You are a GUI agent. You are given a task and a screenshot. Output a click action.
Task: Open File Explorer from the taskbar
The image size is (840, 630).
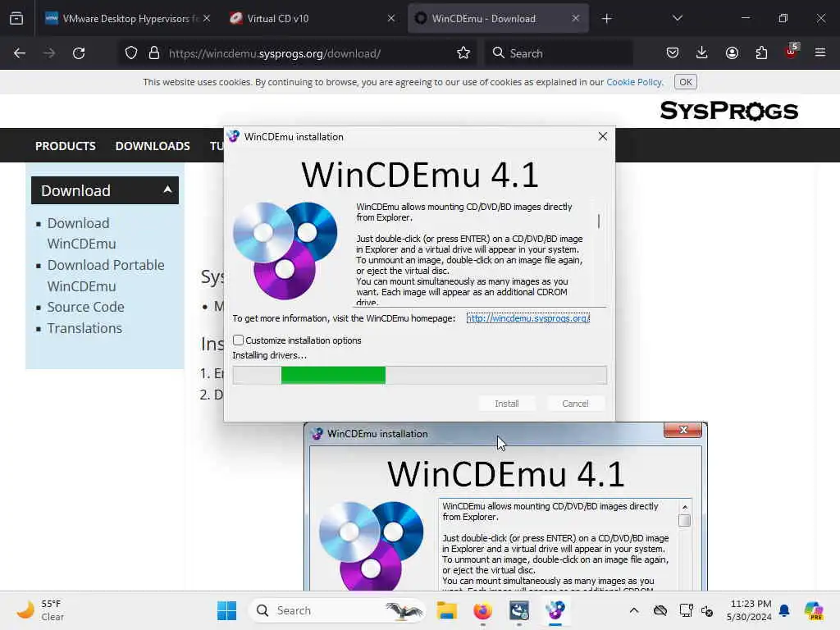tap(447, 610)
